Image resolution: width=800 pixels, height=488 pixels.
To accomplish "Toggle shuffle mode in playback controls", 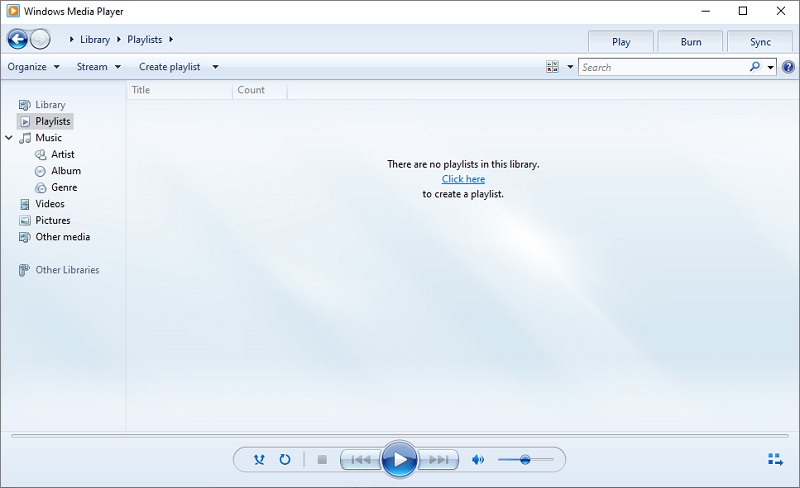I will 259,459.
